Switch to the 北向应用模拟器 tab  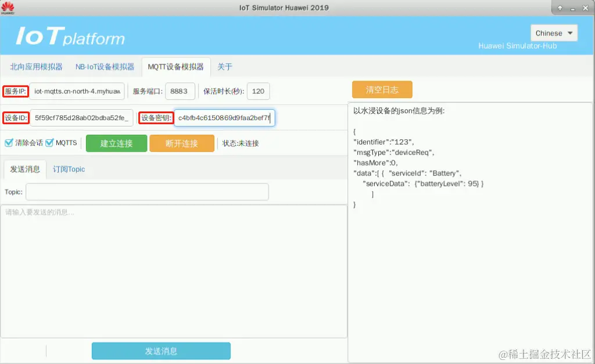[x=36, y=67]
